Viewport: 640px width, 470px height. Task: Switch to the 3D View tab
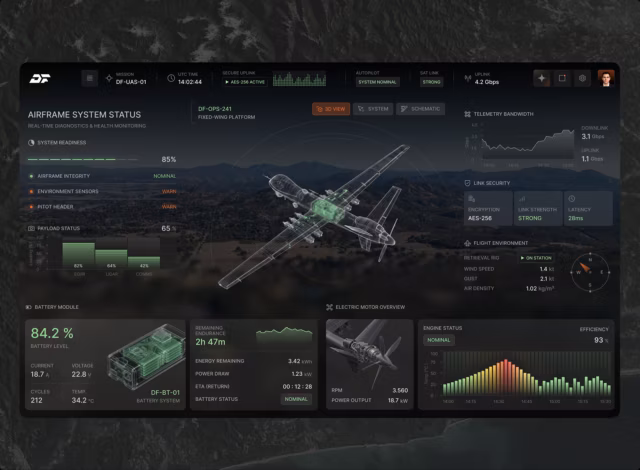coord(331,109)
